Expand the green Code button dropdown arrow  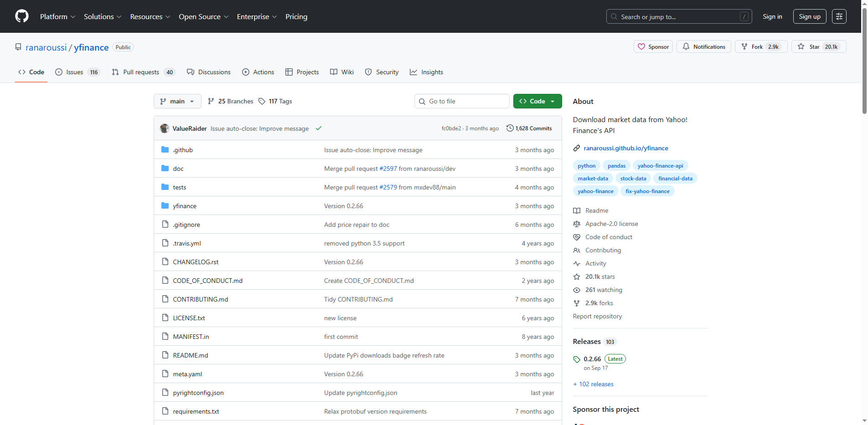[553, 101]
